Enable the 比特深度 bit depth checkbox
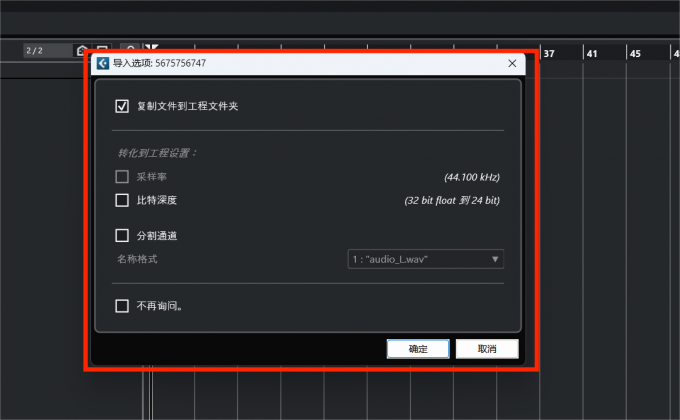This screenshot has width=680, height=420. click(x=122, y=200)
